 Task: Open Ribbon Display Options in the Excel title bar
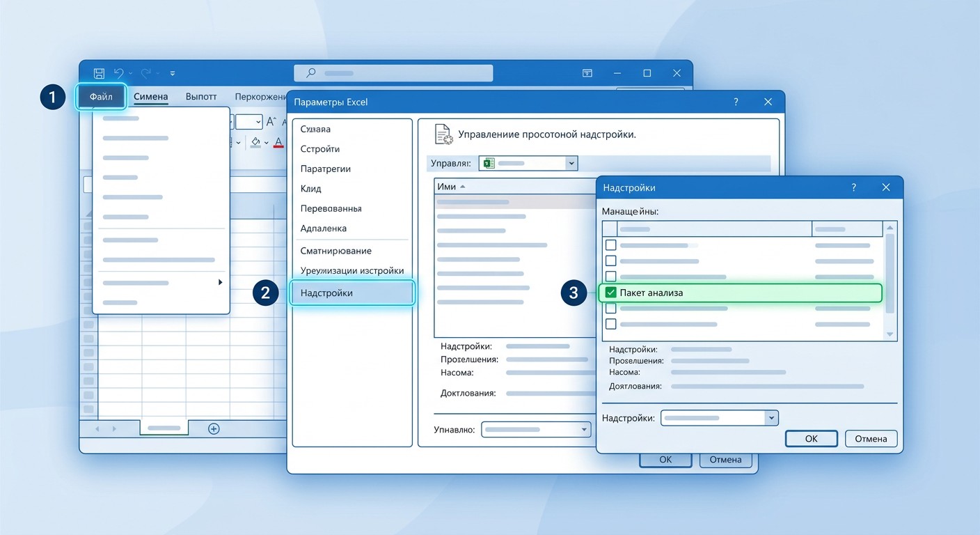tap(587, 73)
